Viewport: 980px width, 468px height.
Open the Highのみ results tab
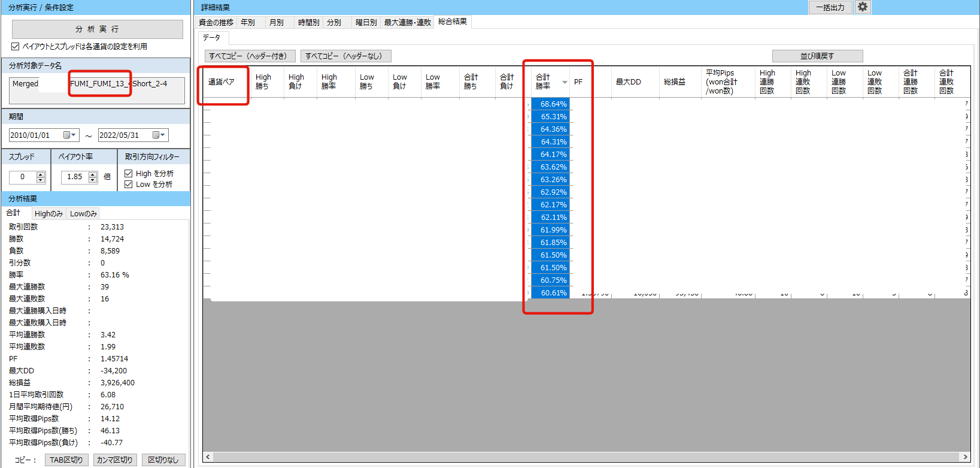point(48,213)
